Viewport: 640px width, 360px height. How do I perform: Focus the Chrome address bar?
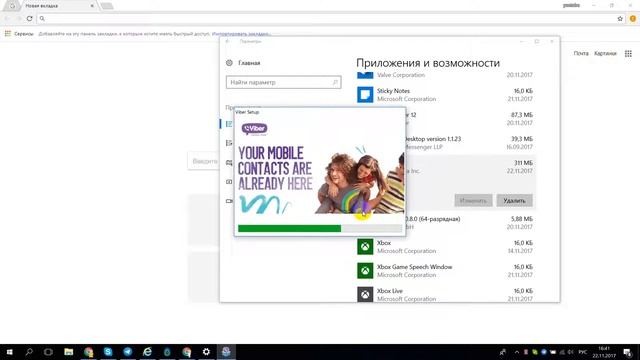[327, 18]
